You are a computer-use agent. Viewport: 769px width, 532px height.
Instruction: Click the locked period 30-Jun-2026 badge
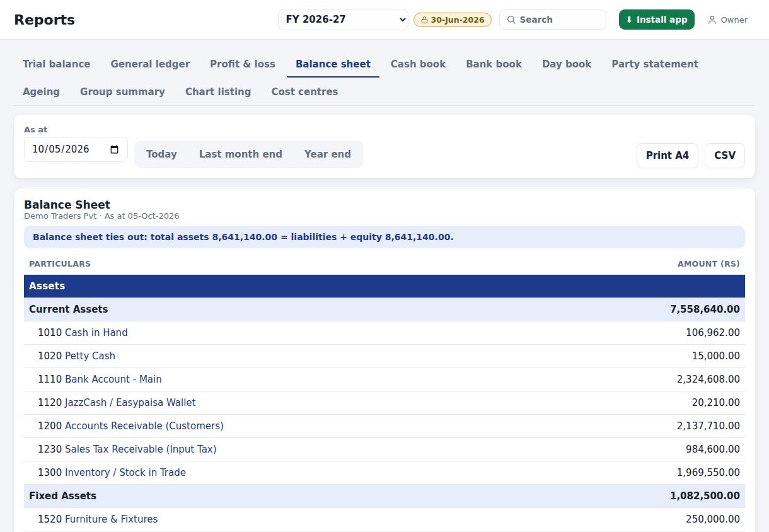click(453, 20)
